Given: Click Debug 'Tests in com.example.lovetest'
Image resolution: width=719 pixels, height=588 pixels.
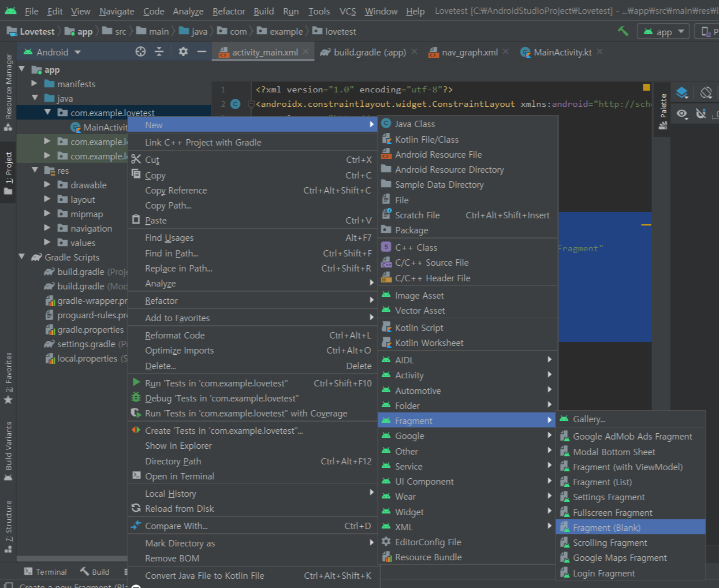Looking at the screenshot, I should [x=252, y=398].
